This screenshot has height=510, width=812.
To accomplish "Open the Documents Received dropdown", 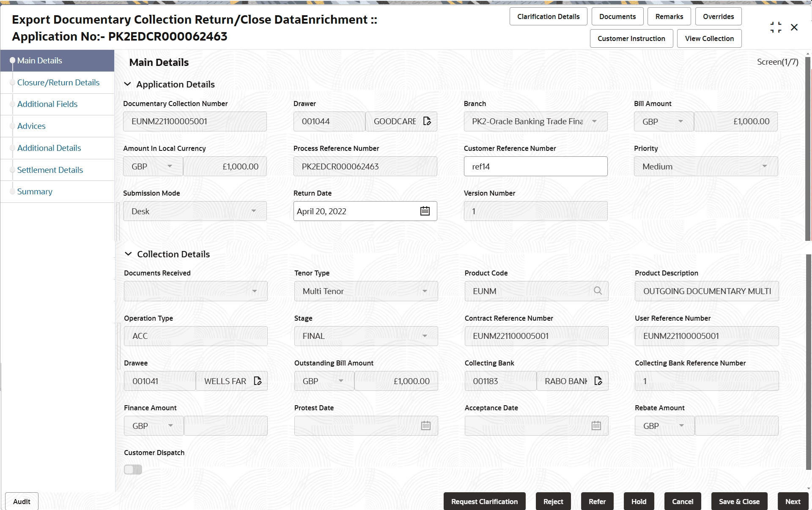I will 195,291.
